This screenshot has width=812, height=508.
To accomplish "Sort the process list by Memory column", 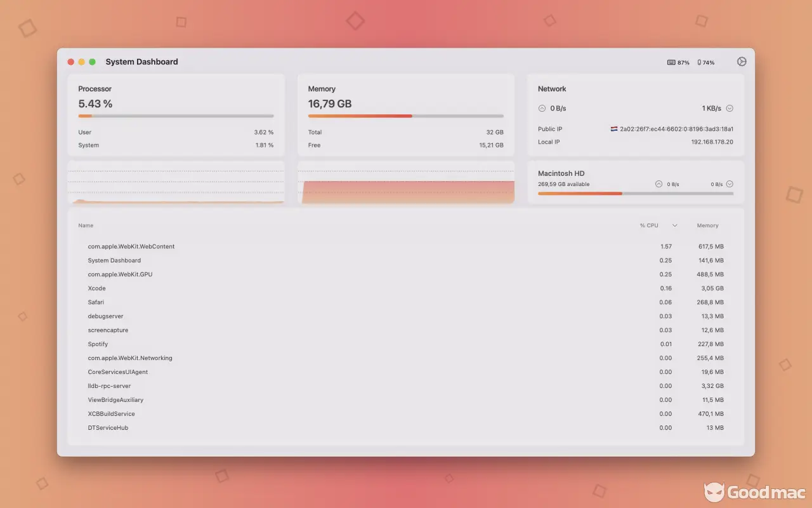I will click(x=707, y=225).
